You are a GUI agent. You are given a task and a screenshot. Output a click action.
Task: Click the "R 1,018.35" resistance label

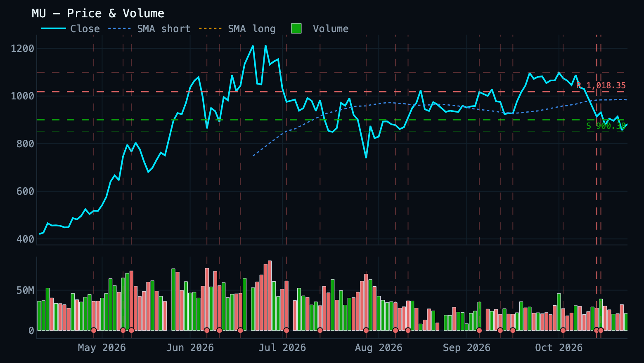click(x=601, y=86)
